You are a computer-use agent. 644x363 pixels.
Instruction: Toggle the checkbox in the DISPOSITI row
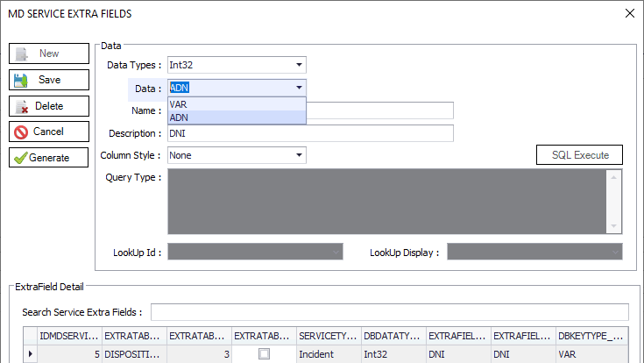click(x=264, y=354)
